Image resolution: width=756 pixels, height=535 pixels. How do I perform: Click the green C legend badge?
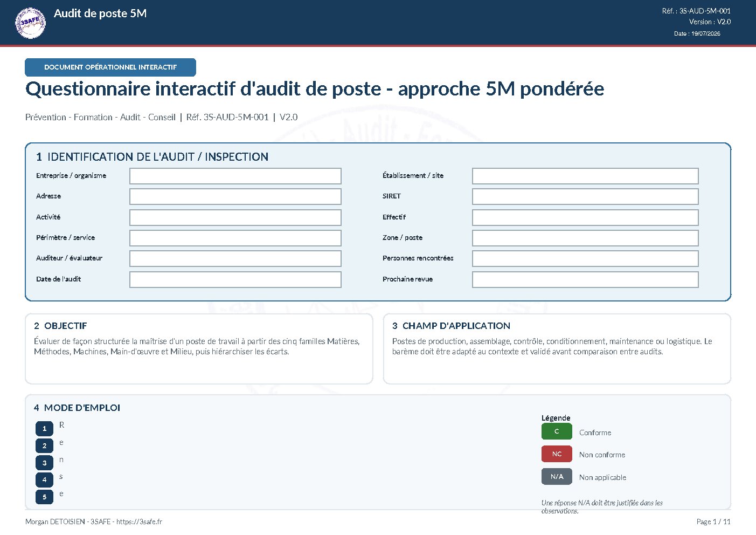pos(557,431)
